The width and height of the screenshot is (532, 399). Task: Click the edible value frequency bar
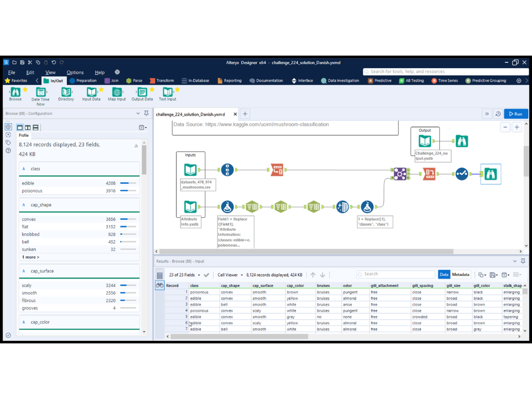point(128,183)
